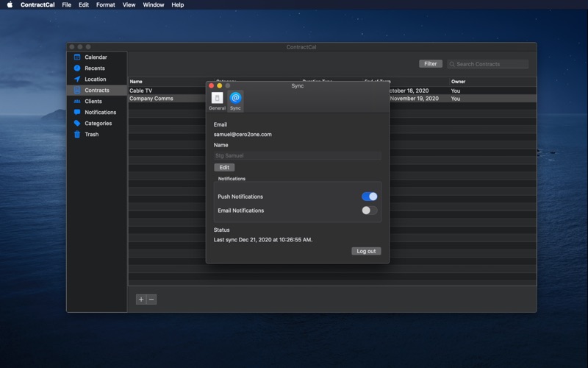Select the Categories tag icon
This screenshot has height=368, width=588.
tap(77, 123)
